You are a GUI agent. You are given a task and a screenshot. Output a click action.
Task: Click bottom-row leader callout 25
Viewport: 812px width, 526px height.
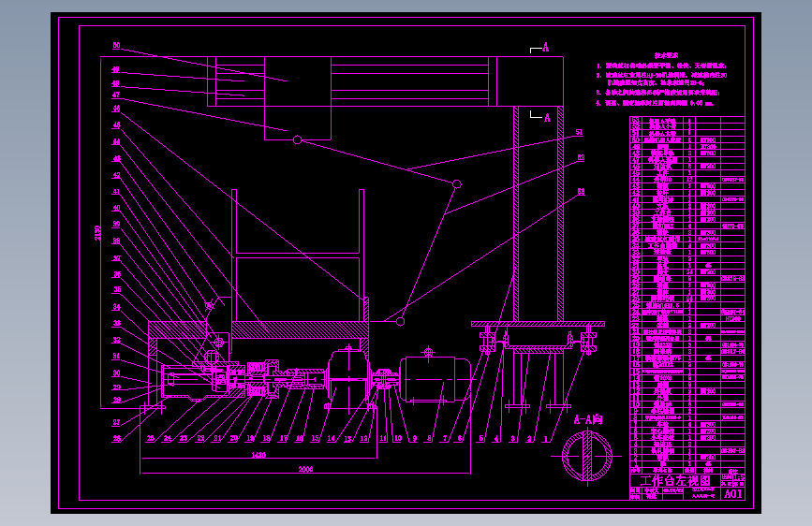(150, 439)
